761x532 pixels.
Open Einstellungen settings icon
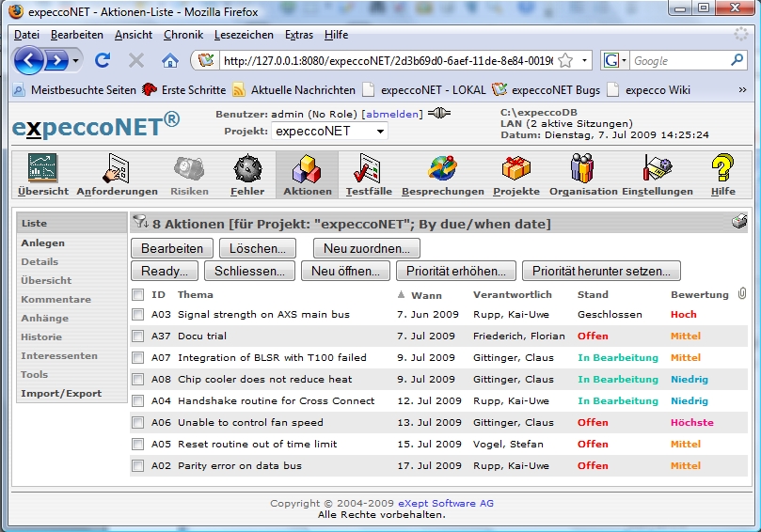[657, 175]
